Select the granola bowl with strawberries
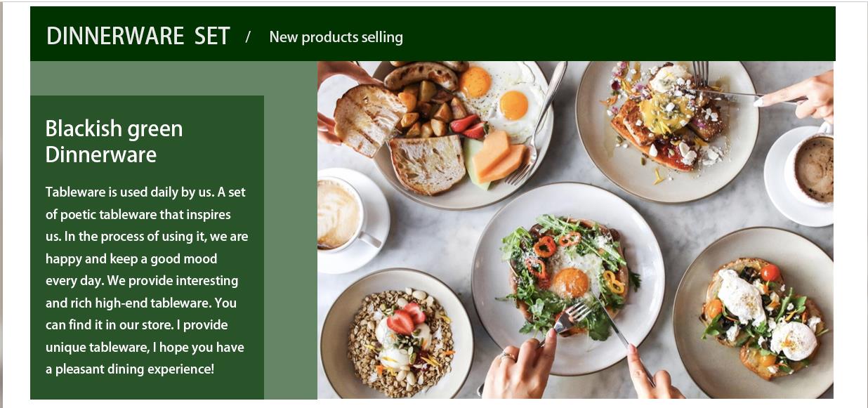 tap(397, 337)
